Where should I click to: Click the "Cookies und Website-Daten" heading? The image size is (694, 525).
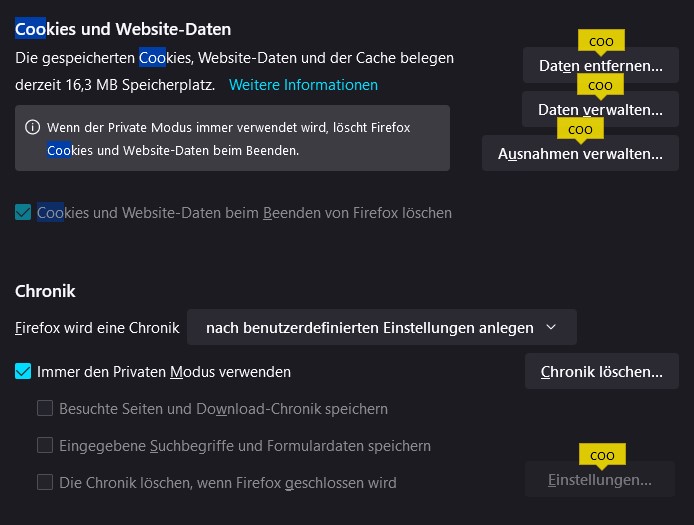(x=123, y=29)
